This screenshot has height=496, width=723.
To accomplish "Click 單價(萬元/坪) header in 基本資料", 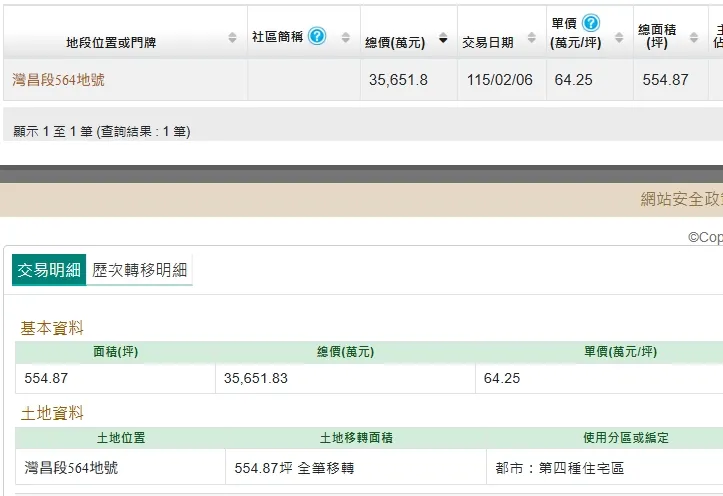I will [x=620, y=352].
